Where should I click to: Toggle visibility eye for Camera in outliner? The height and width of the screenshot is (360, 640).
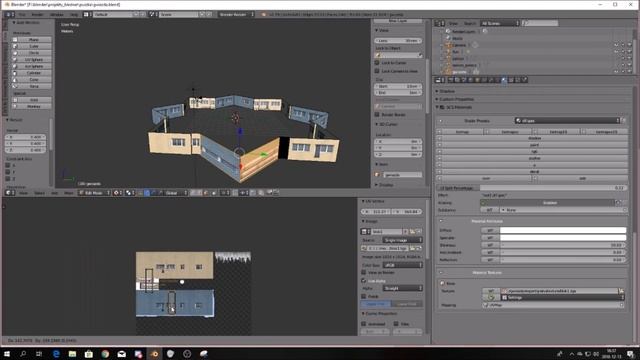(616, 45)
